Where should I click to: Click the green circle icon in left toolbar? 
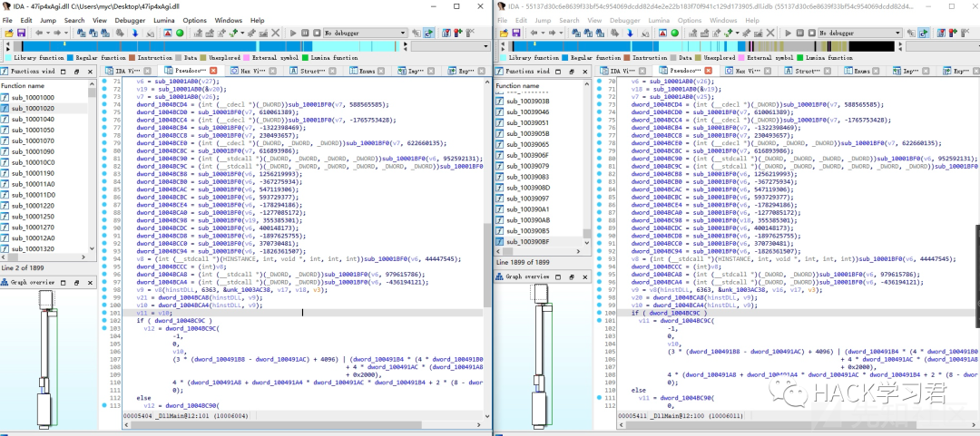click(x=180, y=33)
